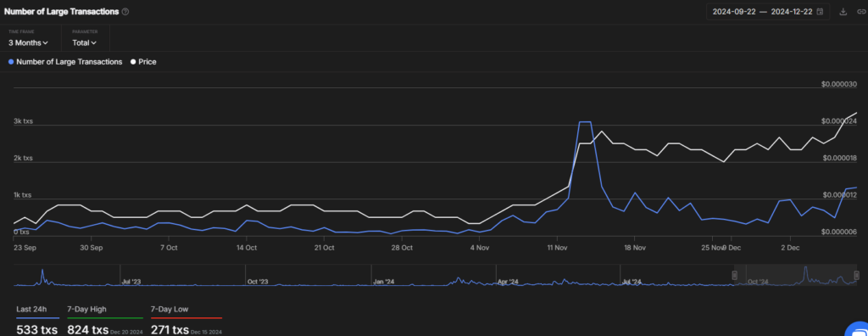Click the selected window in the overview navigator
This screenshot has width=868, height=336.
[x=795, y=275]
